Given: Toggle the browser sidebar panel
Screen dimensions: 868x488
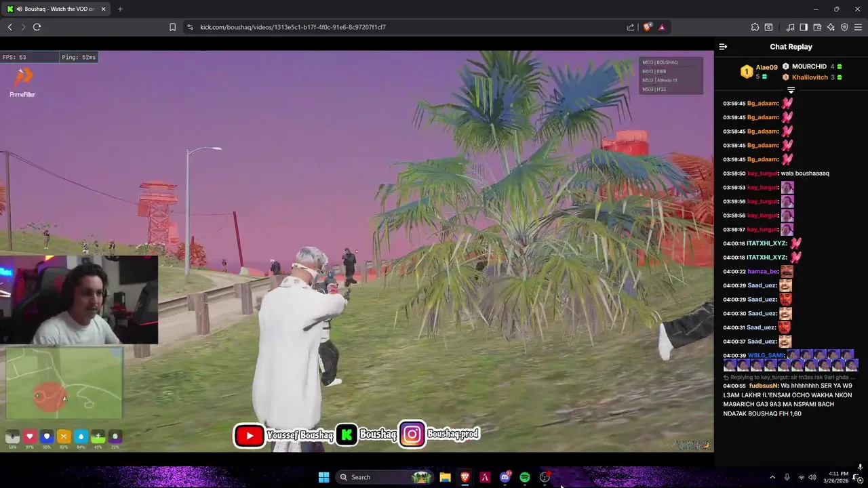Looking at the screenshot, I should 804,27.
